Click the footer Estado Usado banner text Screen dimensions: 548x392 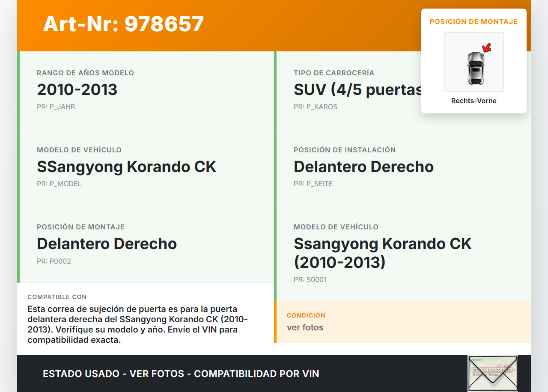click(181, 374)
